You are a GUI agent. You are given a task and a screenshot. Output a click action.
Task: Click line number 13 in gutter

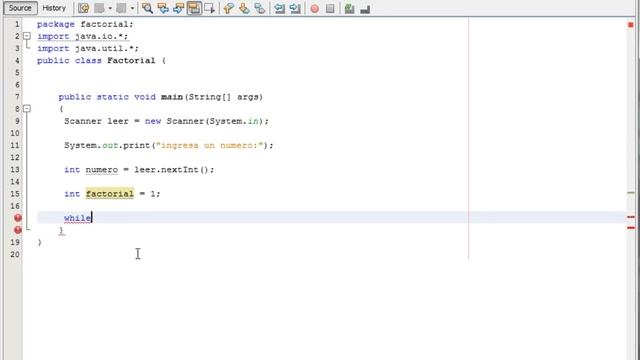click(x=15, y=169)
